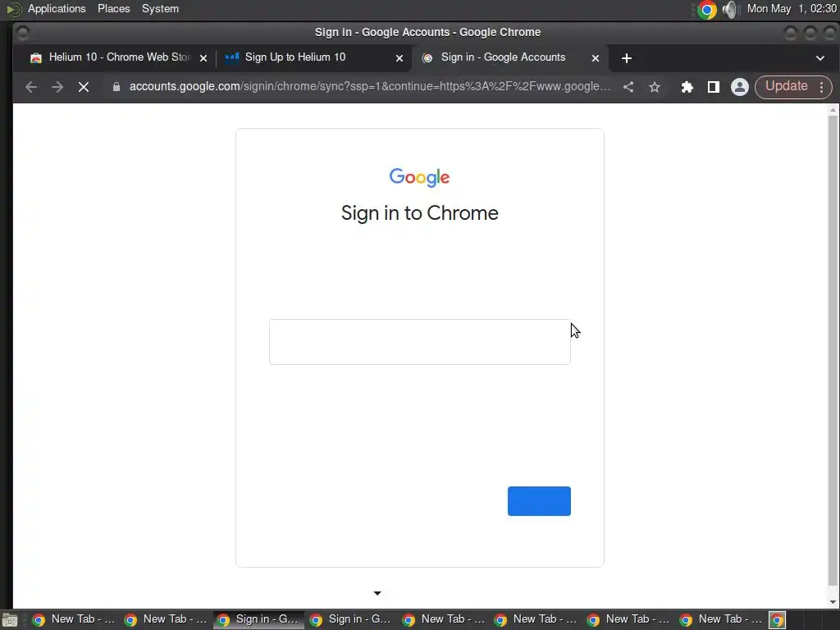Expand the language selector arrow below card
This screenshot has width=840, height=630.
click(377, 593)
